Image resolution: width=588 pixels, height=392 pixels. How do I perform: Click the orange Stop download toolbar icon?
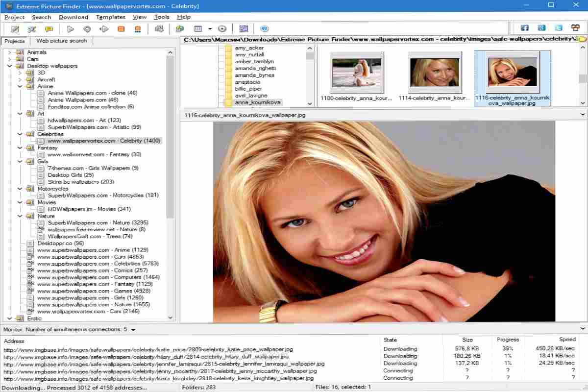click(121, 29)
